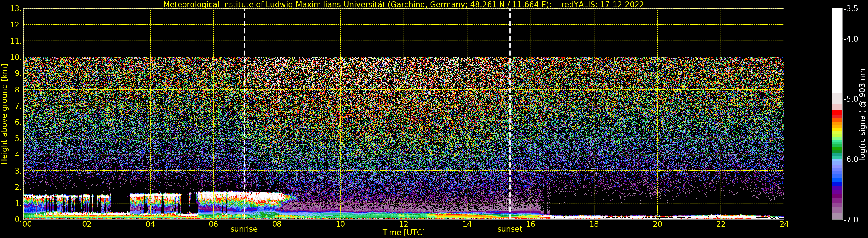Click the 'Height above ground [km]' axis label
The image size is (868, 238).
(4, 114)
